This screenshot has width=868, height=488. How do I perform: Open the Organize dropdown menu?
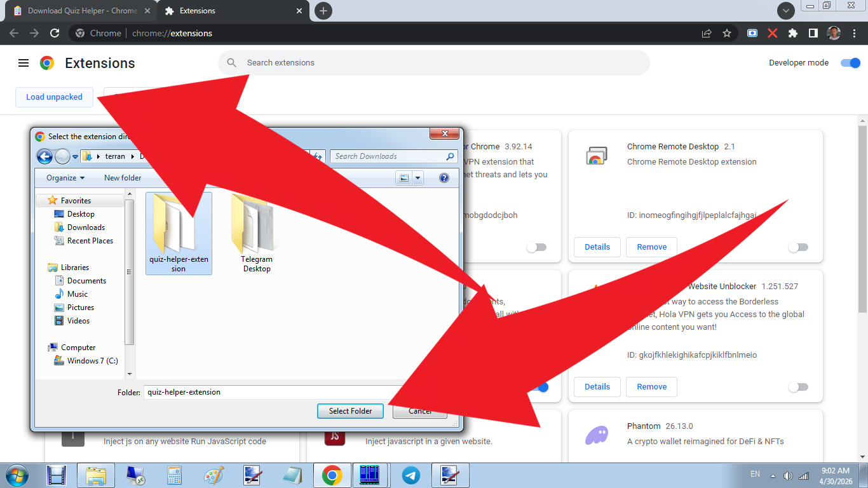point(65,178)
